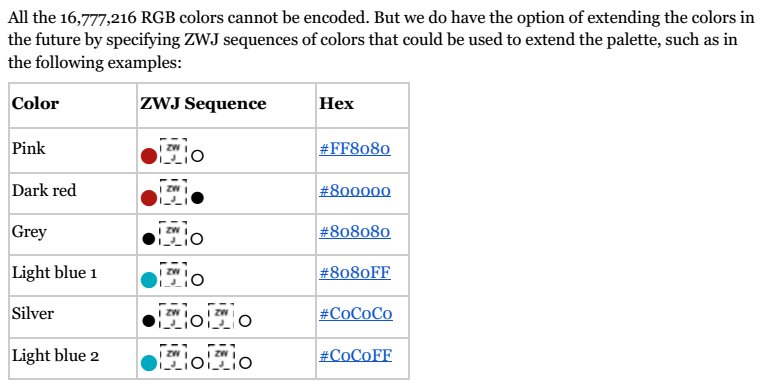Click the blue circle in Light blue 1 row
Image resolution: width=762 pixels, height=386 pixels.
coord(149,280)
